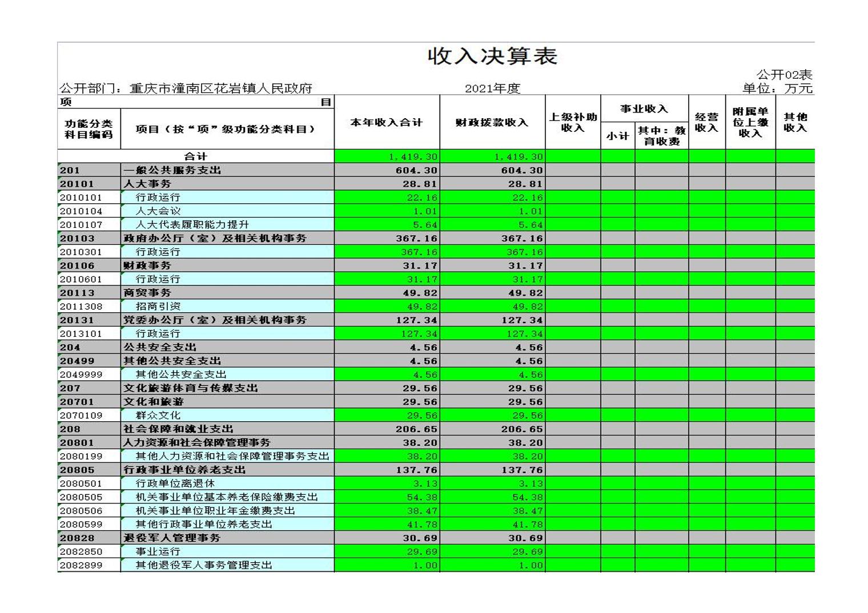Select the item 商贸事务
Screen dimensions: 868x613
tap(147, 292)
